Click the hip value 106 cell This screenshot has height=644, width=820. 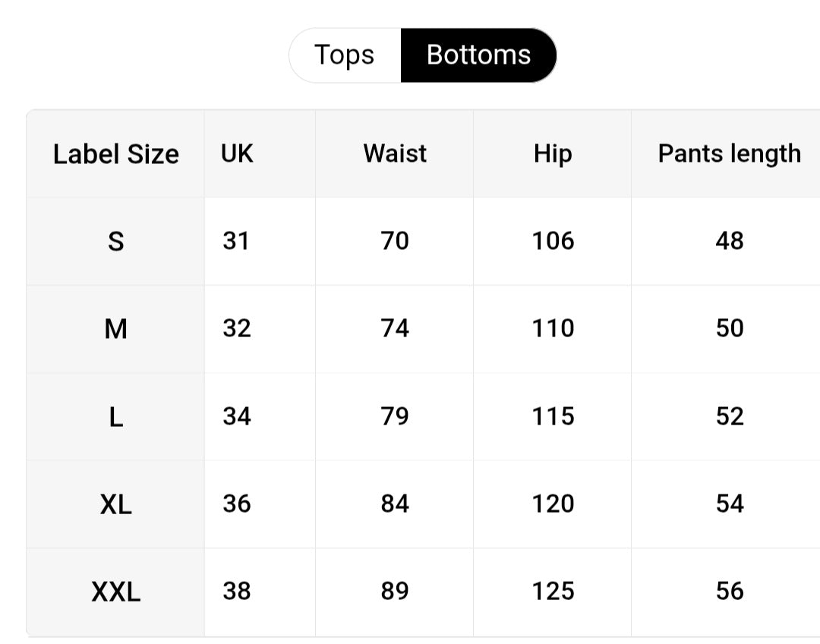tap(553, 241)
